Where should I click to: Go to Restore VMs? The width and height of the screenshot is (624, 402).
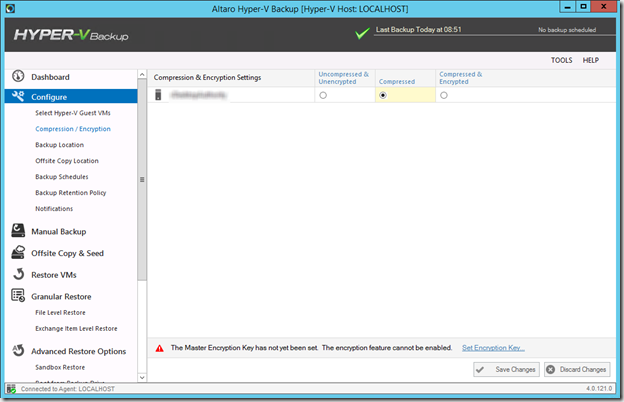54,275
